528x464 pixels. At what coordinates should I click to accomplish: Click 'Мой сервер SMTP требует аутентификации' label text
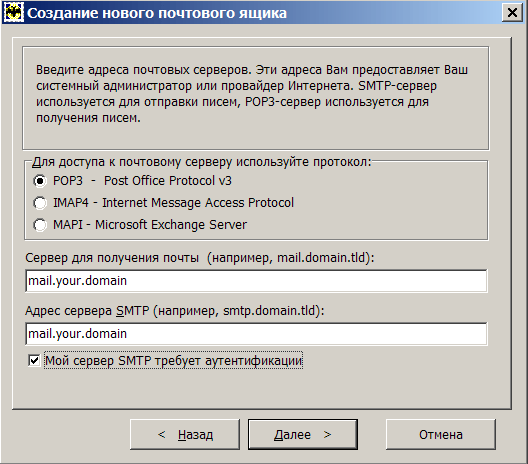tap(173, 361)
